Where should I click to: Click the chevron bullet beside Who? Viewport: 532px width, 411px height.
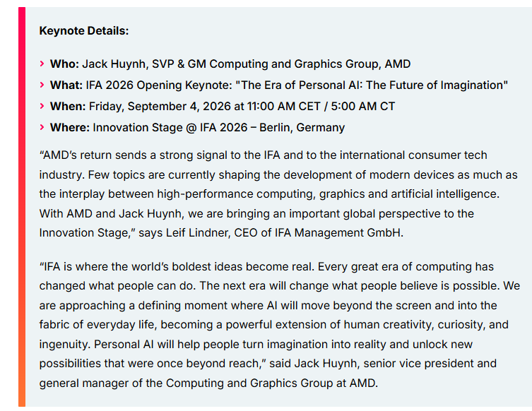(42, 64)
